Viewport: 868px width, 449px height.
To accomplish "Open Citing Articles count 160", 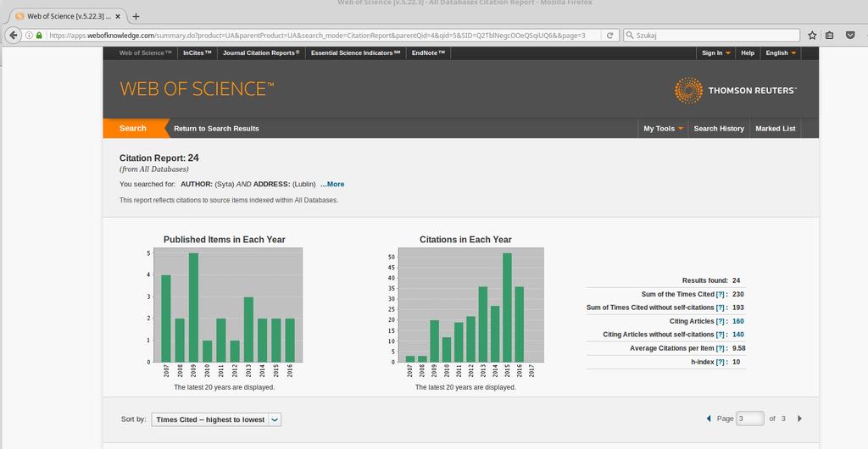I will click(x=738, y=321).
